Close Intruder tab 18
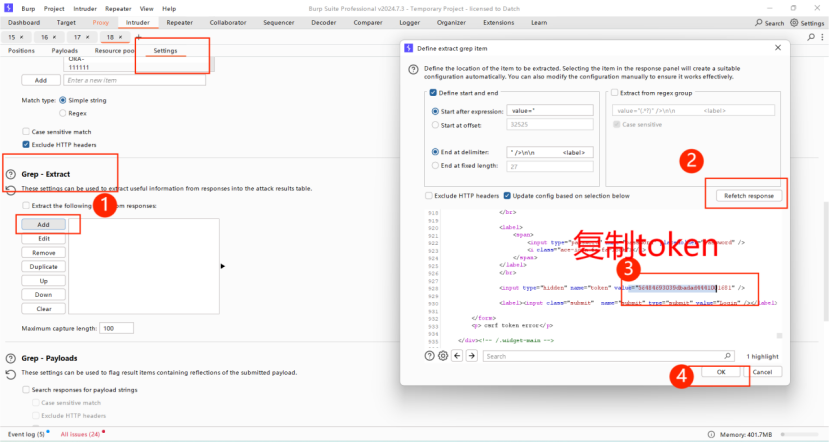This screenshot has height=442, width=829. coord(120,37)
